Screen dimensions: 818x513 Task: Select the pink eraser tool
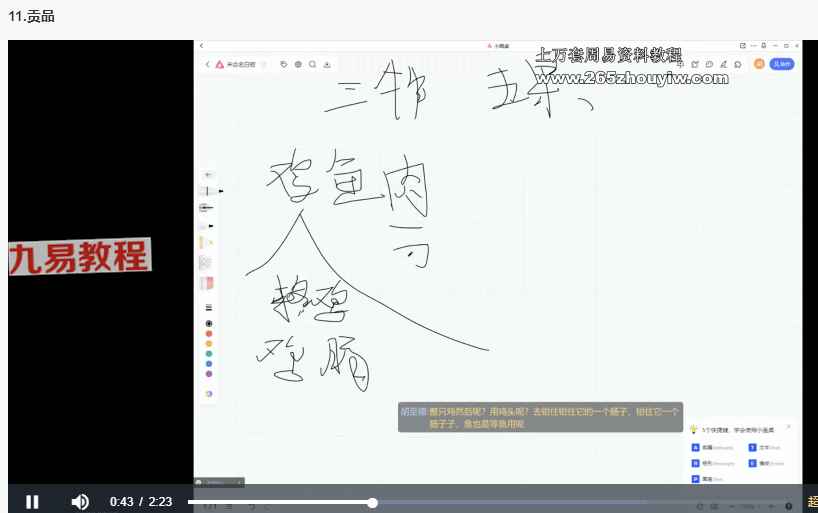click(x=207, y=283)
